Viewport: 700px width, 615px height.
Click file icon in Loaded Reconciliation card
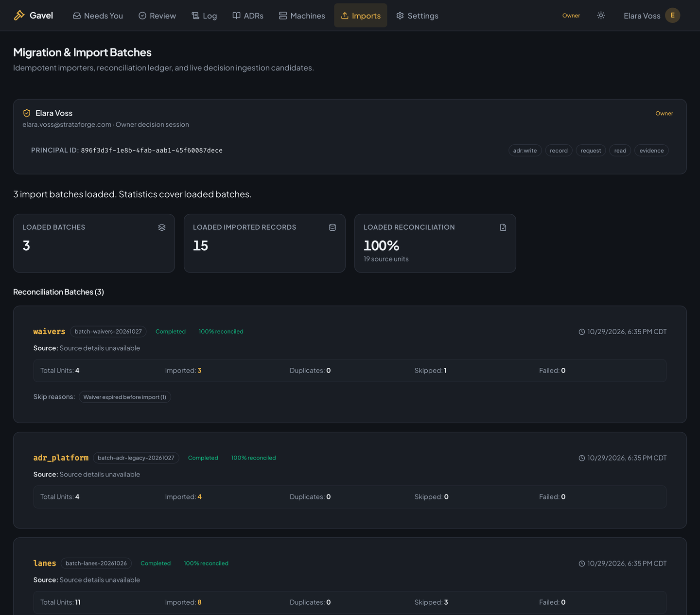(503, 227)
